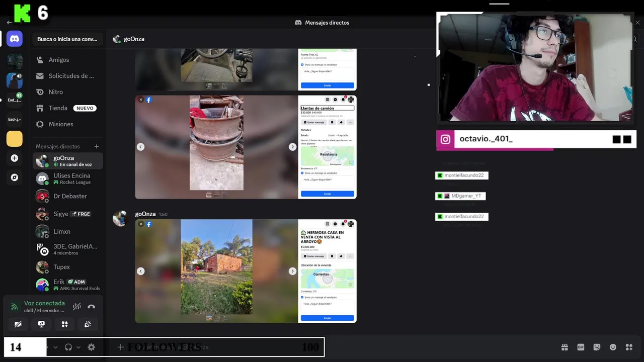Select the goOnza direct message

[68, 161]
